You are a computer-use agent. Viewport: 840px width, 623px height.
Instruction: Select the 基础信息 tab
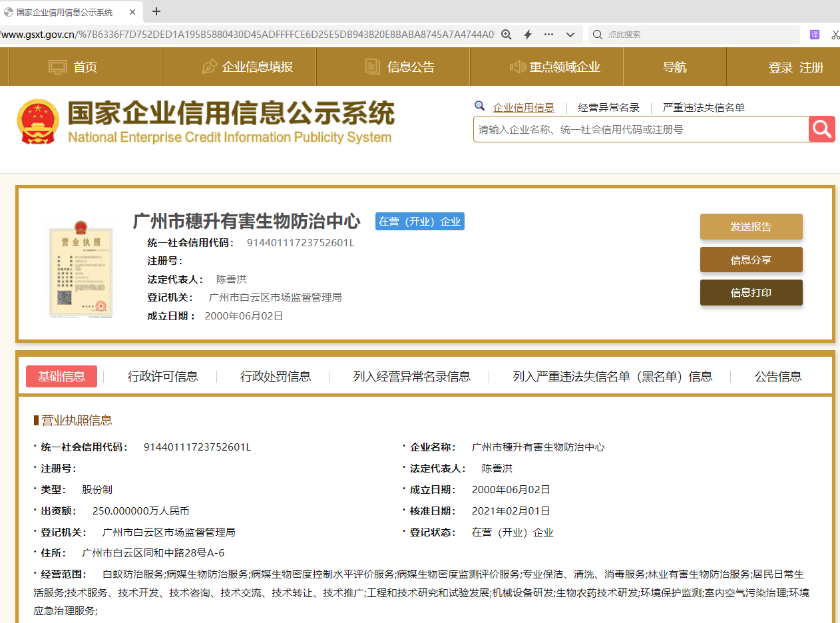tap(61, 376)
